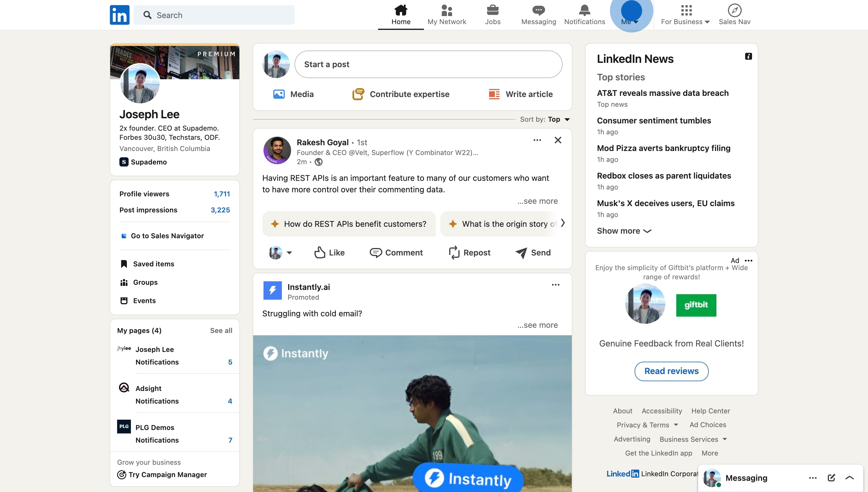868x492 pixels.
Task: Go to Sales Navigator link
Action: (162, 236)
